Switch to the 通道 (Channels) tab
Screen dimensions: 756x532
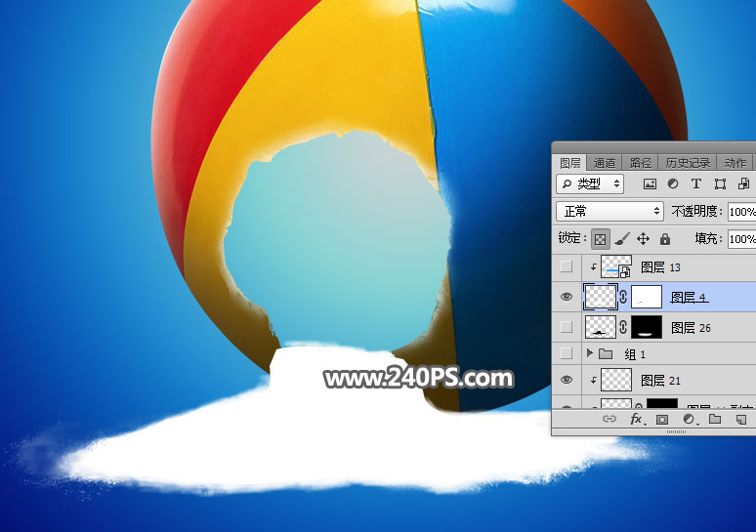tap(605, 163)
